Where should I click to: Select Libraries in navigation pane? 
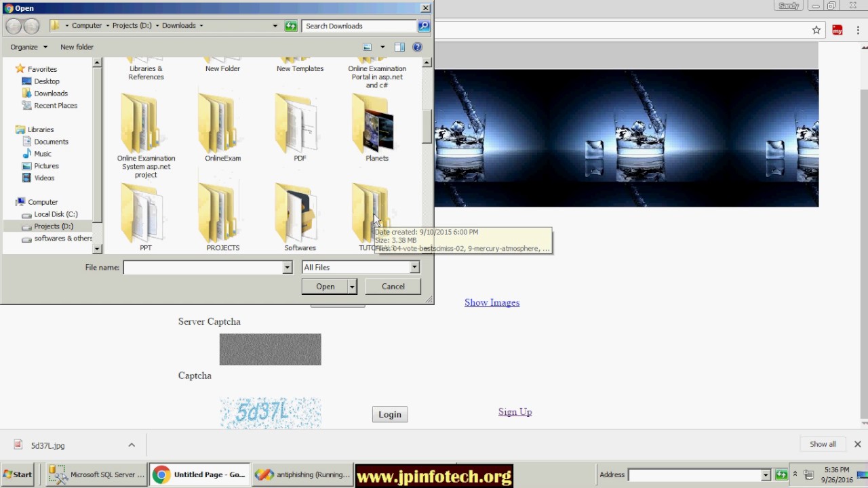[x=41, y=129]
